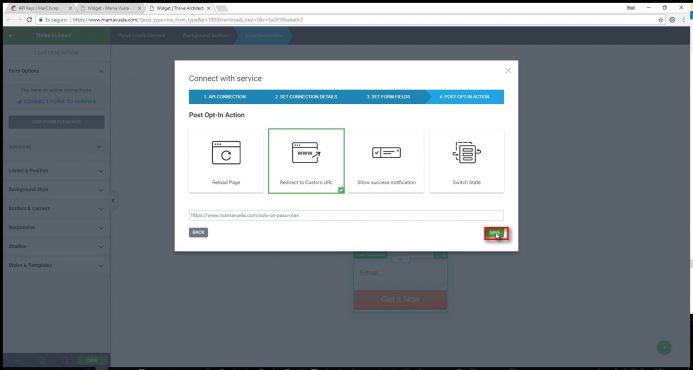693x370 pixels.
Task: Click the sidebar Save button at bottom
Action: pos(92,360)
